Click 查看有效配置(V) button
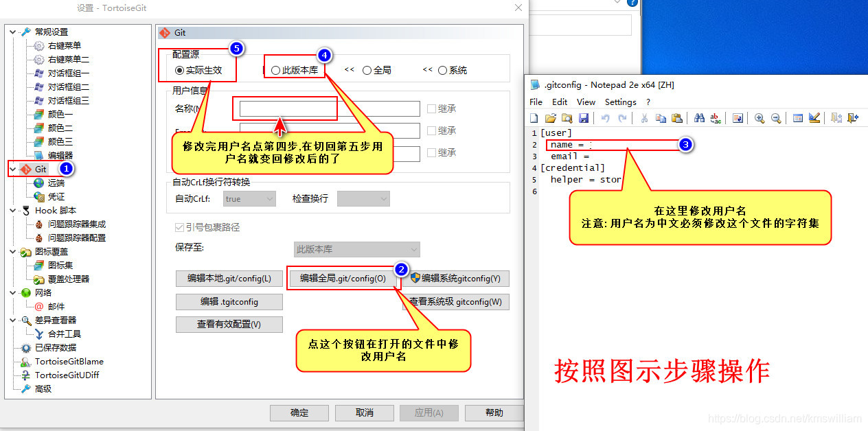 click(229, 324)
